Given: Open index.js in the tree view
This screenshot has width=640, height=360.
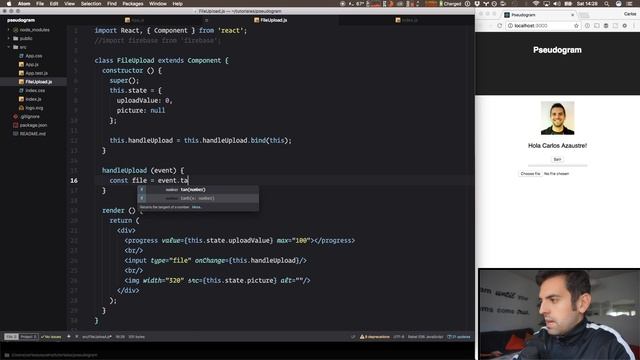Looking at the screenshot, I should [x=33, y=99].
